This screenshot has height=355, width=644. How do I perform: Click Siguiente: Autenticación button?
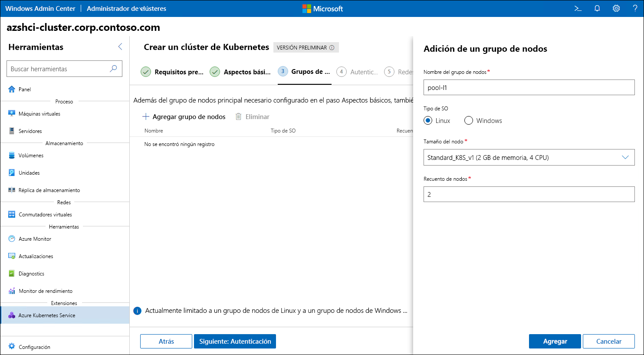(235, 341)
